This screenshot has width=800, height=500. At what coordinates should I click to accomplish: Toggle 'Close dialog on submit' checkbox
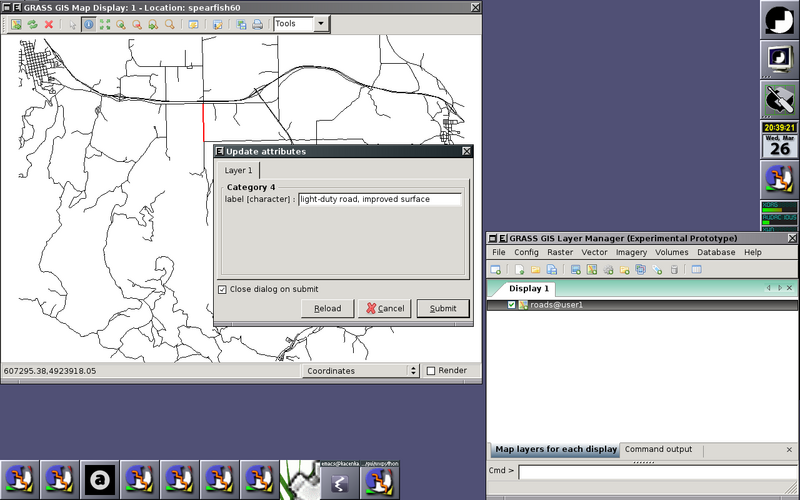click(222, 289)
